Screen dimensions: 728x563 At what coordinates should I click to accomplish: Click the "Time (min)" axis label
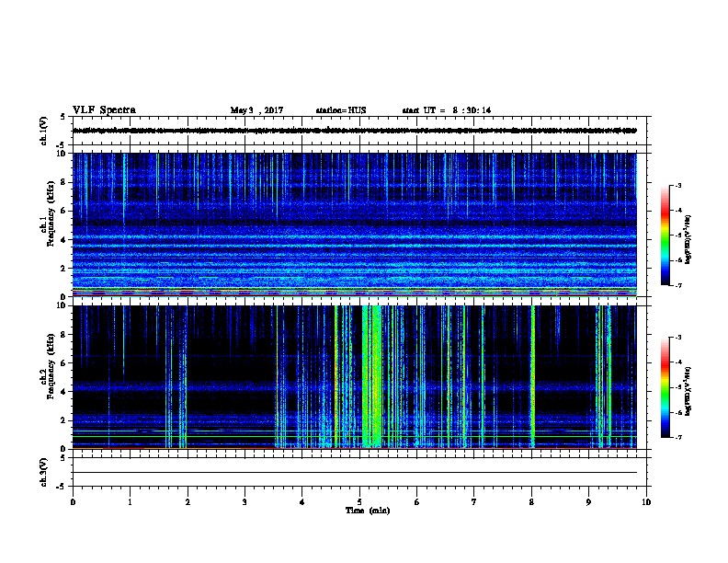[368, 511]
